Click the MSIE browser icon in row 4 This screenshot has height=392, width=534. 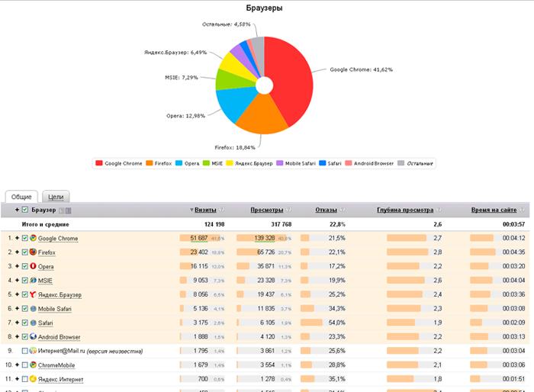pyautogui.click(x=33, y=281)
